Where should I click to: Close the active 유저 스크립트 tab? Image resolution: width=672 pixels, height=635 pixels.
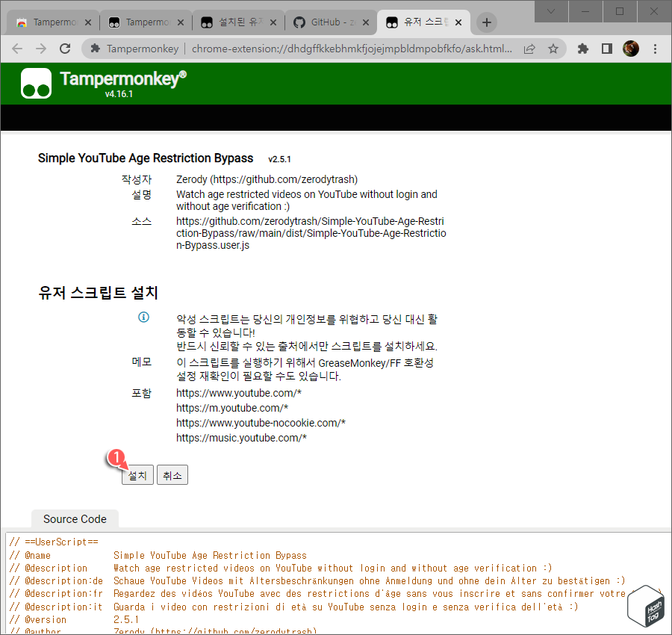tap(458, 22)
